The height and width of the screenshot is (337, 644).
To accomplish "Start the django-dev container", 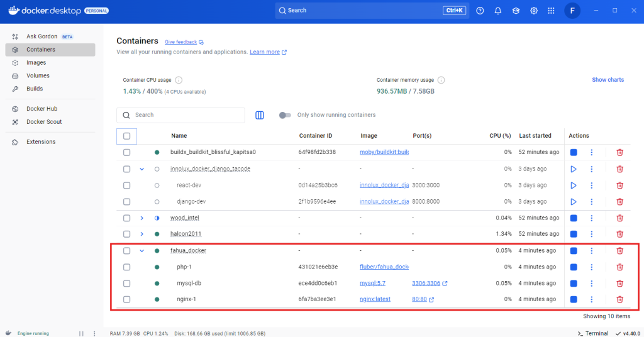I will click(574, 202).
